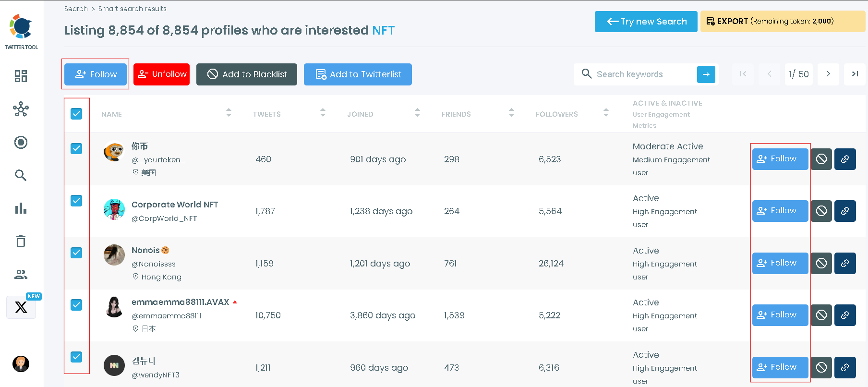Click the trash bin icon in sidebar

pos(21,241)
